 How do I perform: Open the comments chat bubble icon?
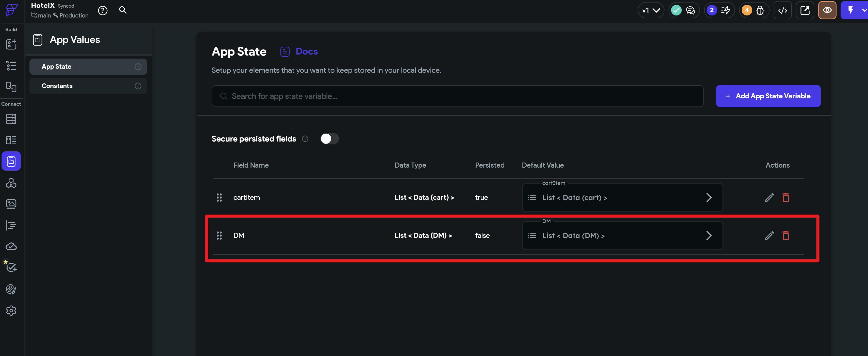[690, 10]
